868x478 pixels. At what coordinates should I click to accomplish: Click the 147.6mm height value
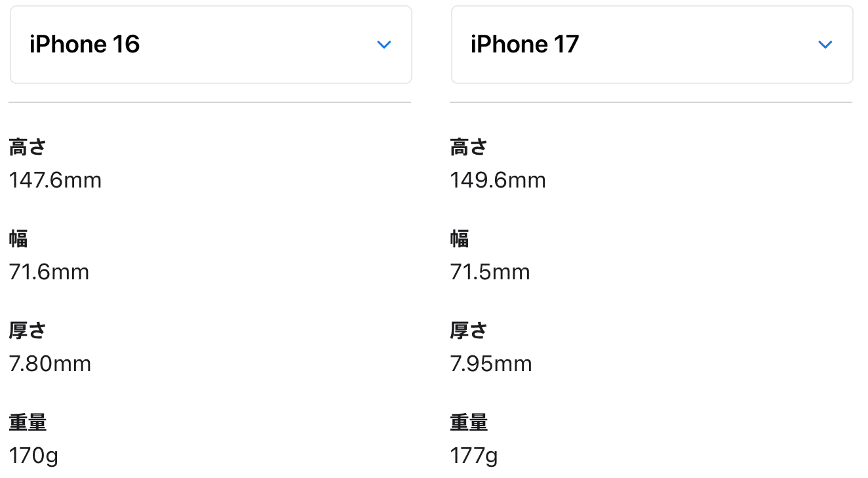point(56,180)
